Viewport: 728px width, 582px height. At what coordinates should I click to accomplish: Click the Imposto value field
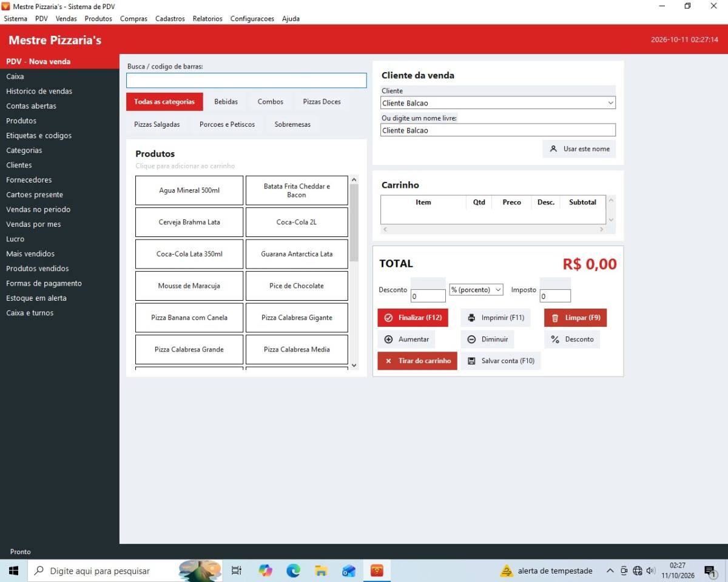[x=555, y=296]
